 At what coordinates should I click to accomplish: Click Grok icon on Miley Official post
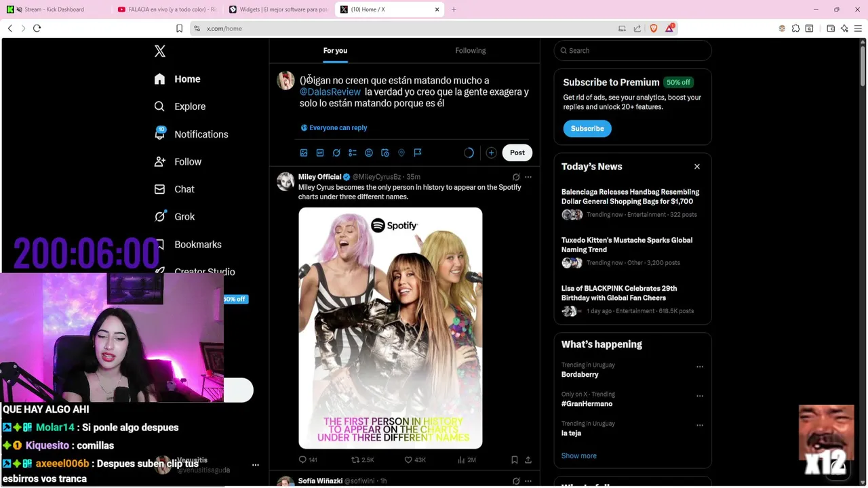(x=516, y=178)
